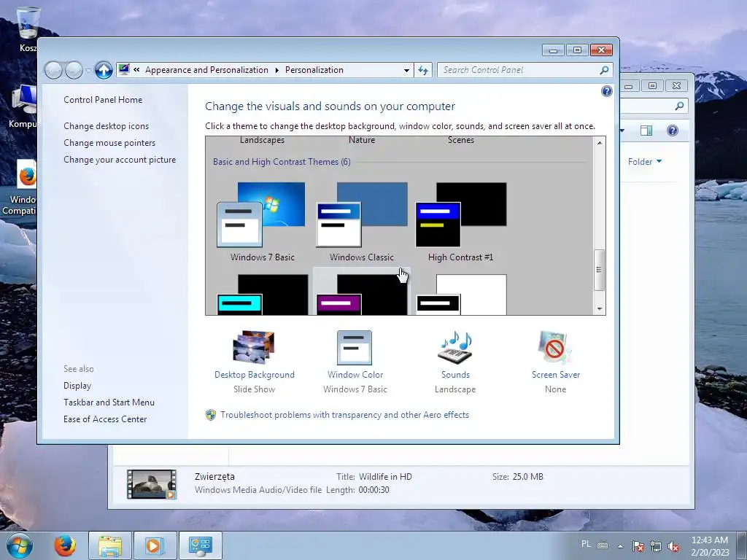Open Ease of Access Center link
Screen dimensions: 747x560
tap(105, 419)
